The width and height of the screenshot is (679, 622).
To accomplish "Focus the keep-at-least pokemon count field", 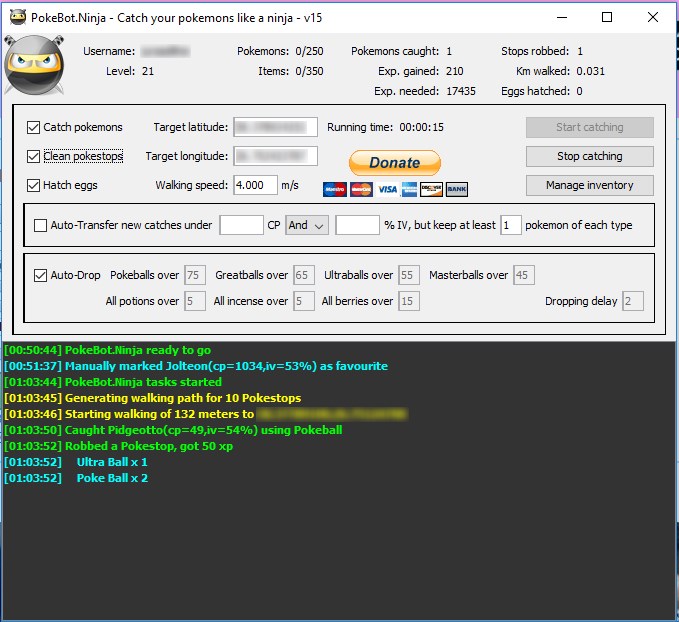I will [x=510, y=225].
